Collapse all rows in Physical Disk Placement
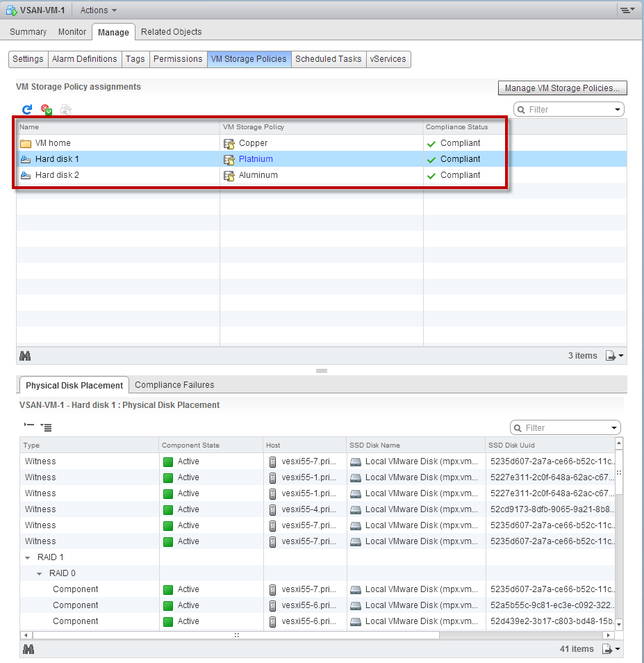The height and width of the screenshot is (663, 644). [28, 426]
